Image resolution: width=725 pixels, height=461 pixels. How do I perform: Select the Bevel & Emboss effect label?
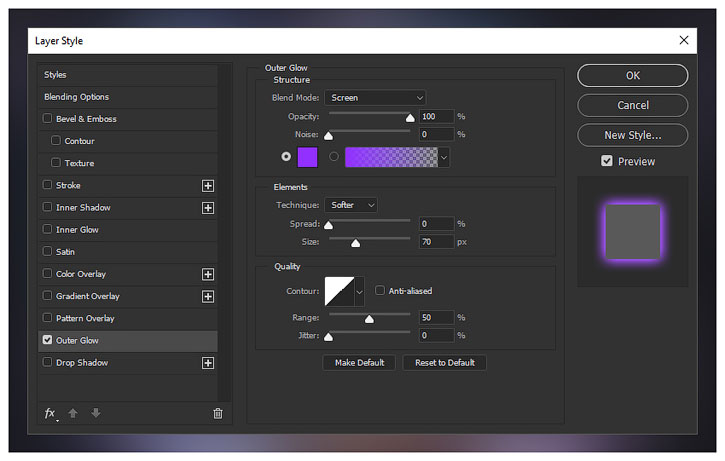[x=86, y=119]
